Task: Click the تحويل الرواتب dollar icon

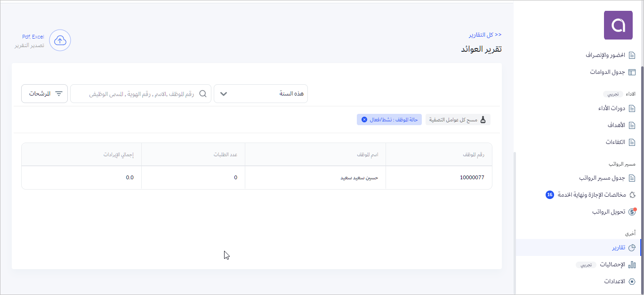Action: point(632,212)
